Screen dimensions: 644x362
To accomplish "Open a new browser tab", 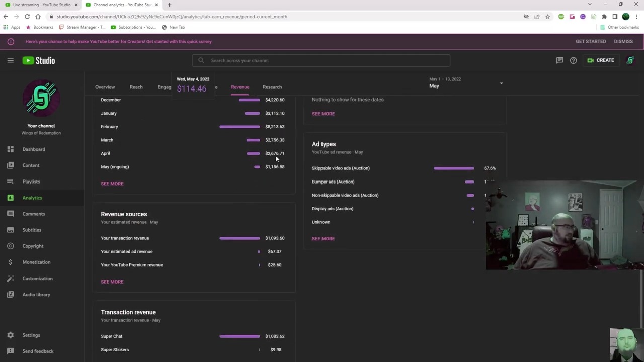I will pyautogui.click(x=169, y=5).
